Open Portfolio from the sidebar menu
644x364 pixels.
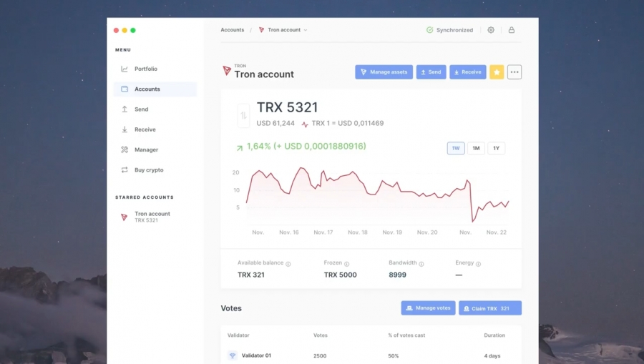(155, 69)
